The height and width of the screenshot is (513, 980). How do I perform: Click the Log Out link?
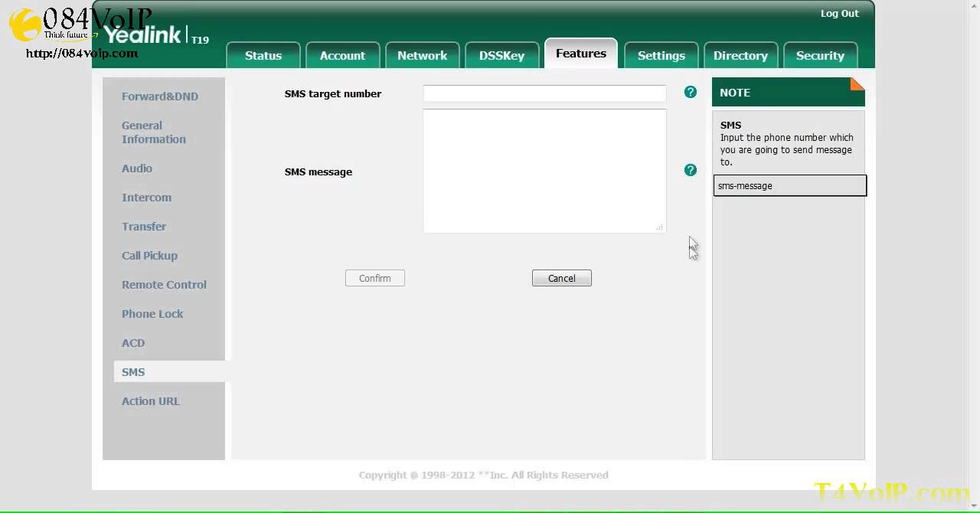coord(839,13)
